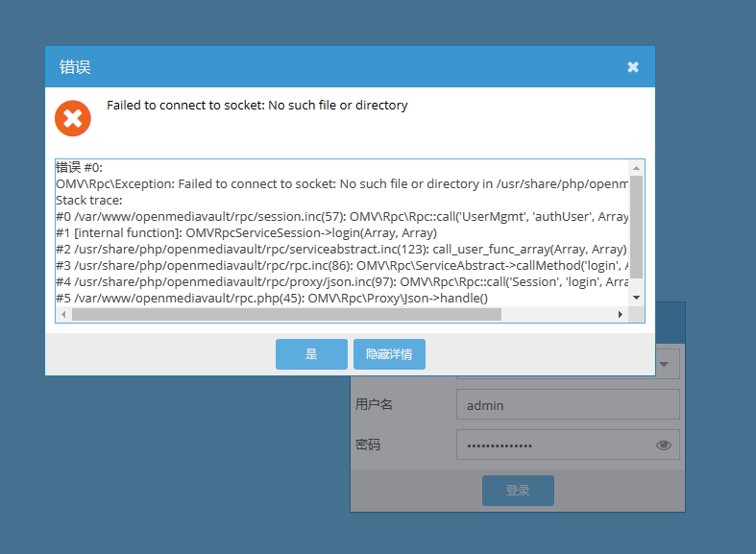Click the 密码 password input field

coord(568,445)
